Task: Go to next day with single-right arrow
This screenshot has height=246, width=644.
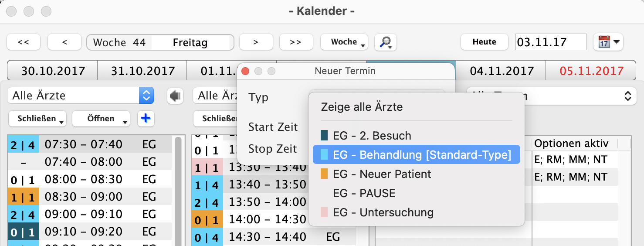Action: pyautogui.click(x=256, y=42)
